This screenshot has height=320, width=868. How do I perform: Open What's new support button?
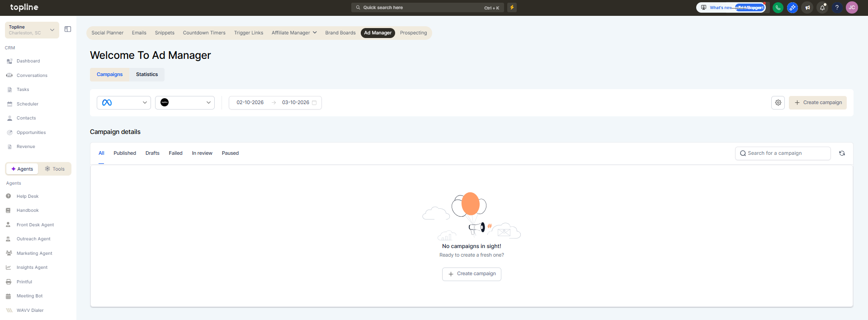pyautogui.click(x=731, y=7)
